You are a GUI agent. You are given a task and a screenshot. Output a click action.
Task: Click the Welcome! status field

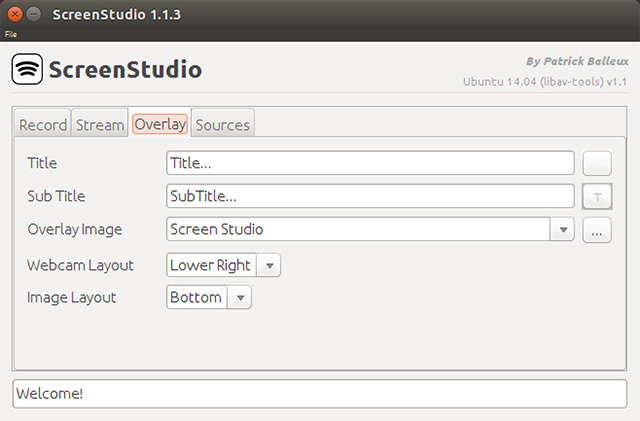click(320, 394)
